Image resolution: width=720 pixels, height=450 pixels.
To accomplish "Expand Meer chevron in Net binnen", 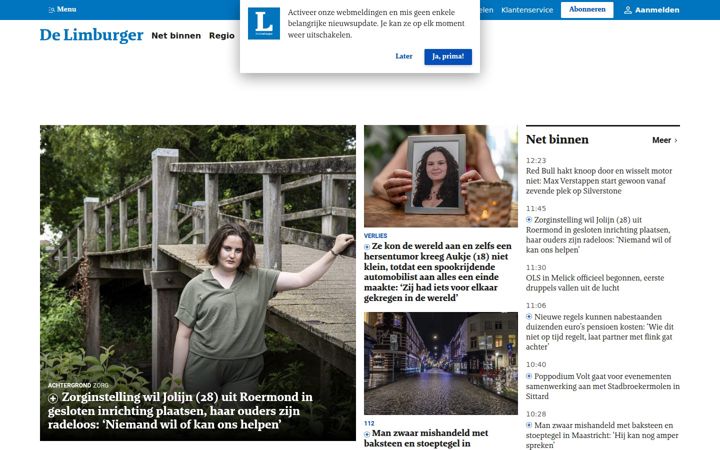I will click(676, 141).
